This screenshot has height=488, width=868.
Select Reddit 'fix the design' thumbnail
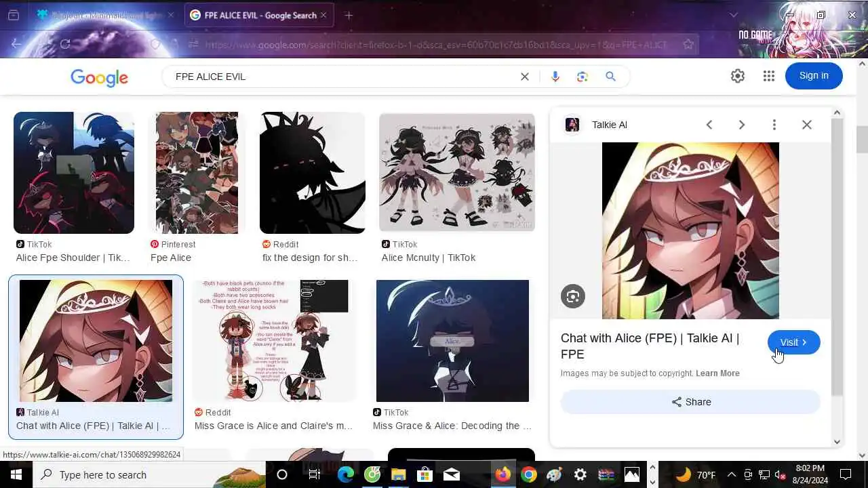click(x=313, y=173)
